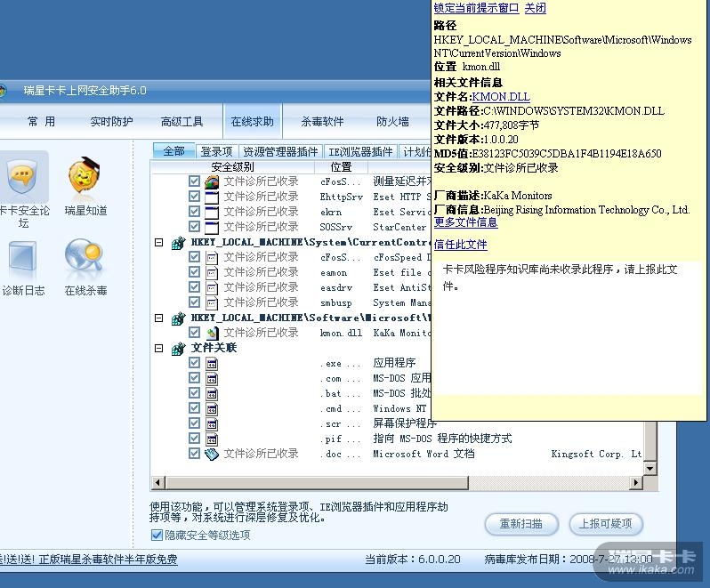The image size is (710, 588).
Task: Click the 上报可疑项 button
Action: 606,524
